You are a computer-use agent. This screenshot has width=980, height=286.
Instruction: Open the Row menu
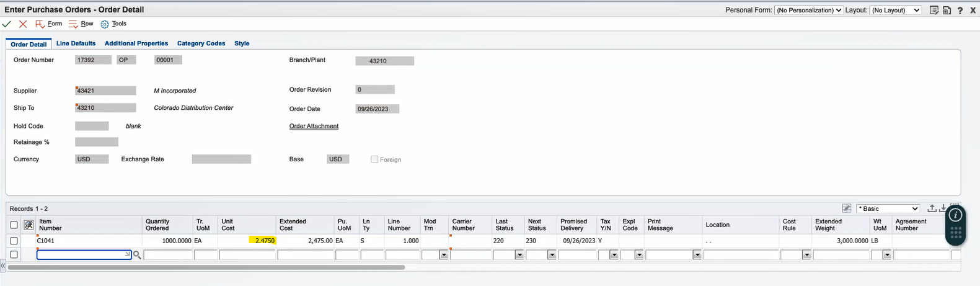pyautogui.click(x=81, y=24)
